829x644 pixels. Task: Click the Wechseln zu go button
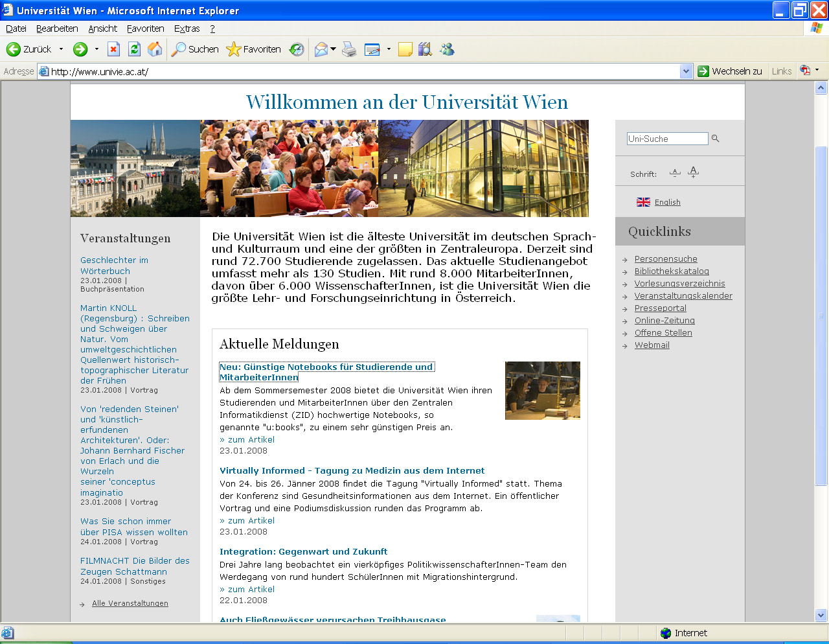(730, 71)
